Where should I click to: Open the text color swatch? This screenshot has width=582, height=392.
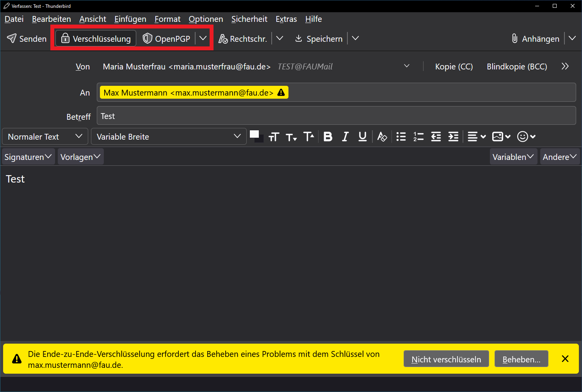pyautogui.click(x=254, y=134)
